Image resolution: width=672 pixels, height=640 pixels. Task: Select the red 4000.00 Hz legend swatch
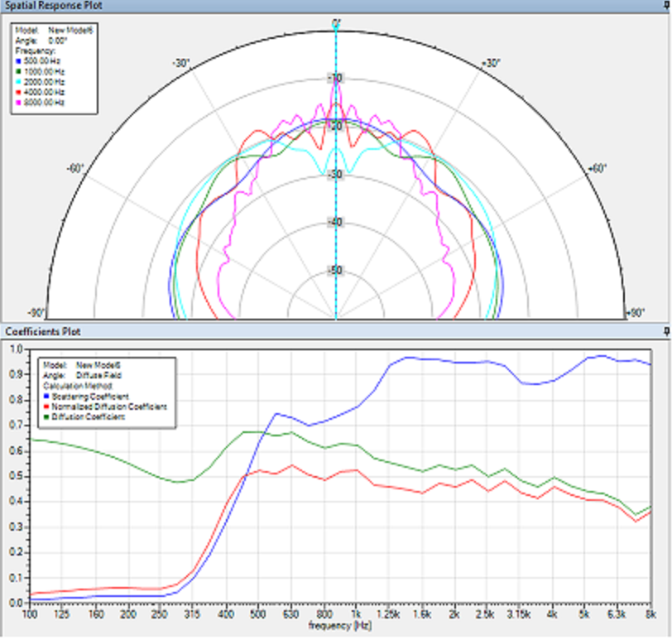18,92
